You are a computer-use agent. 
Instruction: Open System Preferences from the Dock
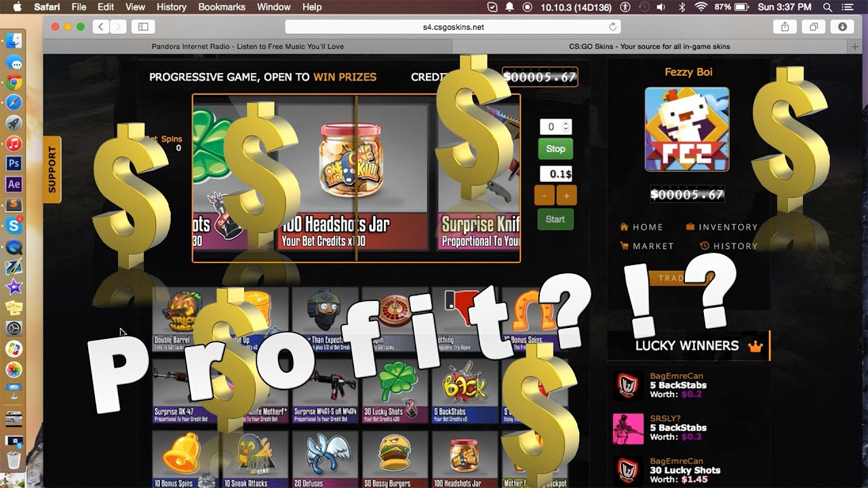[14, 329]
